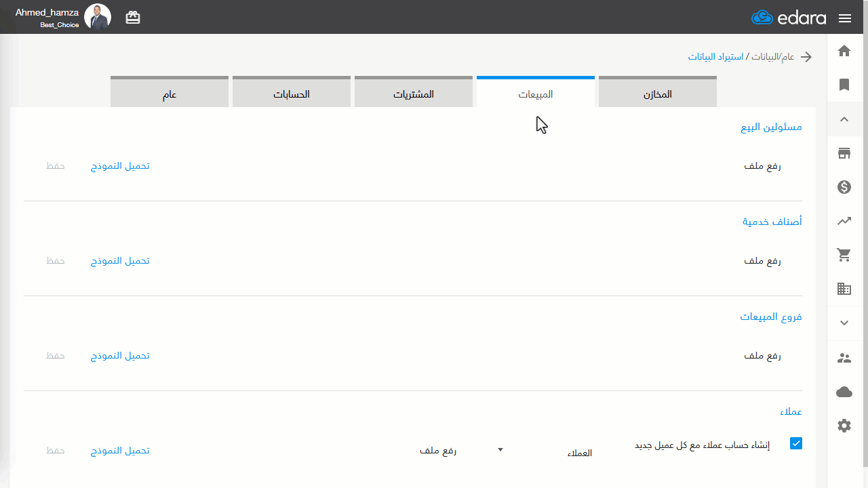868x488 pixels.
Task: Click حفظ in أصناف خدمية section
Action: pyautogui.click(x=56, y=261)
